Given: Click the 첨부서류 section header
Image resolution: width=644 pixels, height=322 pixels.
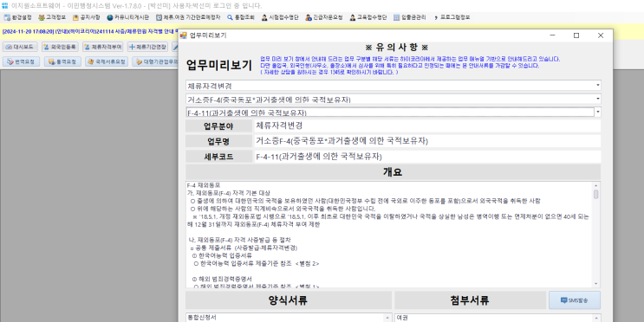Looking at the screenshot, I should [470, 300].
